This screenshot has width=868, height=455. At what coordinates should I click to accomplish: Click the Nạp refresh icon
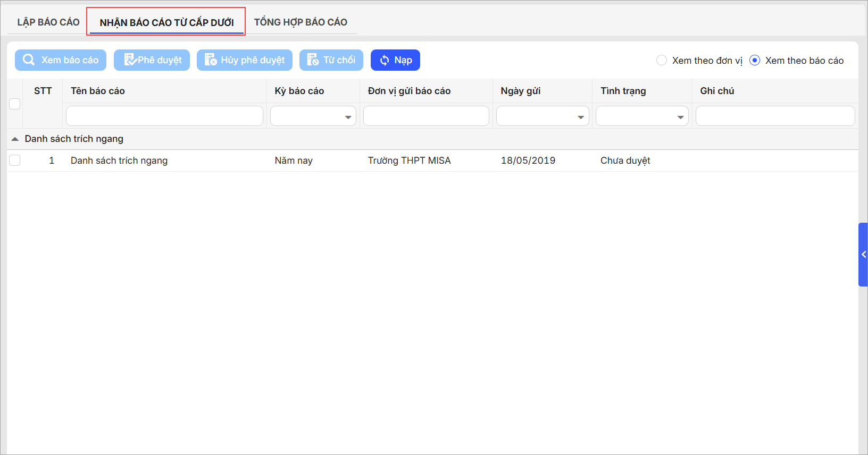(x=385, y=61)
